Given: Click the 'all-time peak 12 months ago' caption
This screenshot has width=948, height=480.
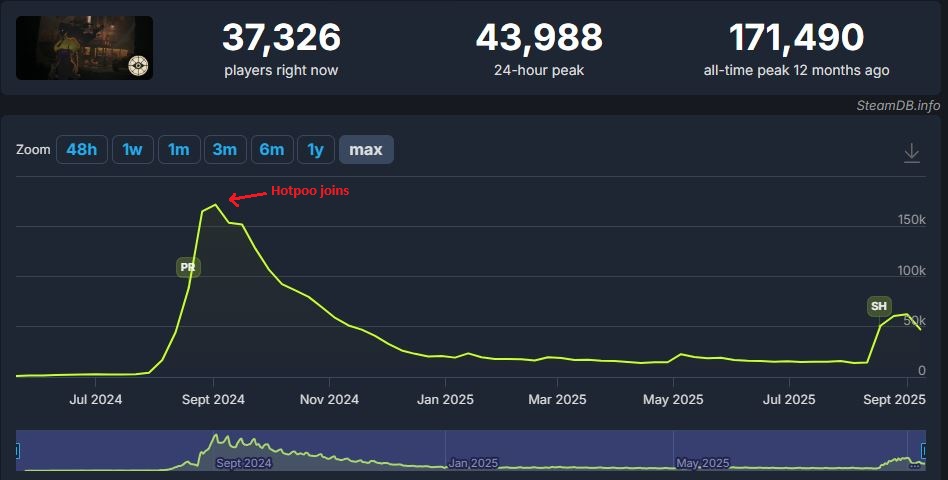Looking at the screenshot, I should [x=796, y=70].
